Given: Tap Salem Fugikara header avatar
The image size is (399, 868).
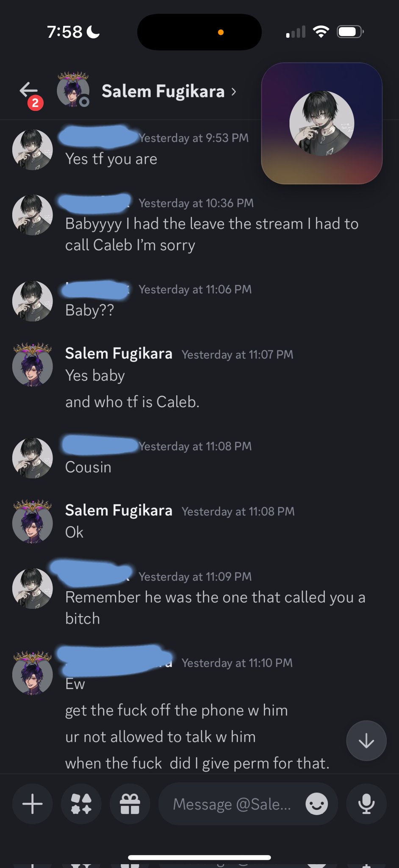Looking at the screenshot, I should 73,90.
